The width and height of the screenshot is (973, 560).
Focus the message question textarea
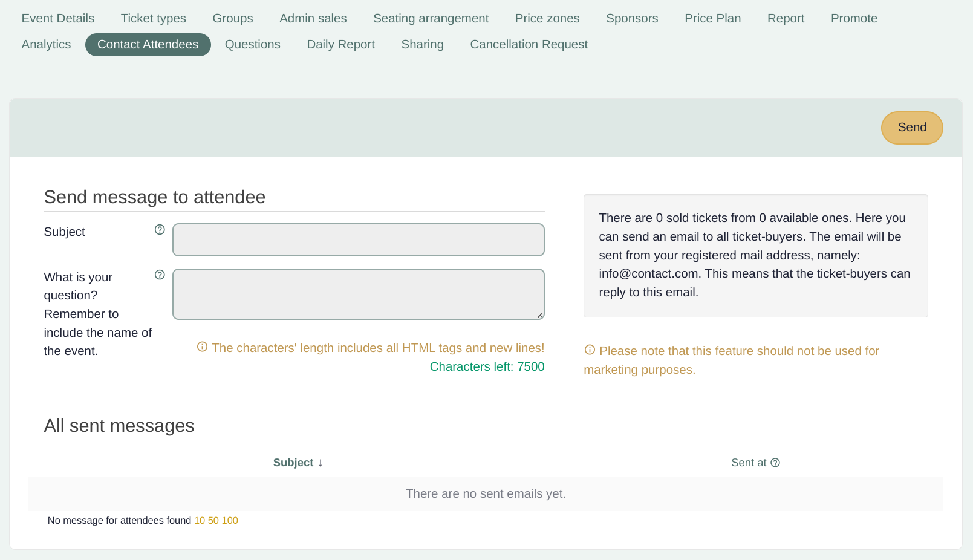(359, 294)
